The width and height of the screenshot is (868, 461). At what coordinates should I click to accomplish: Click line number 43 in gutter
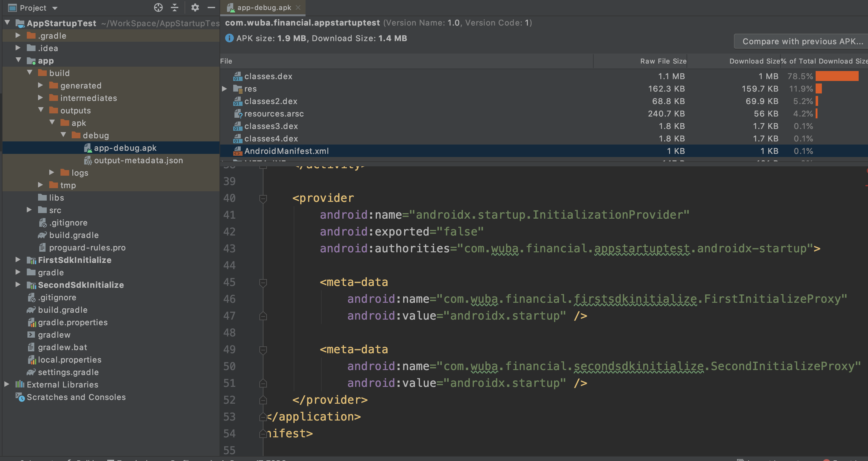coord(229,249)
